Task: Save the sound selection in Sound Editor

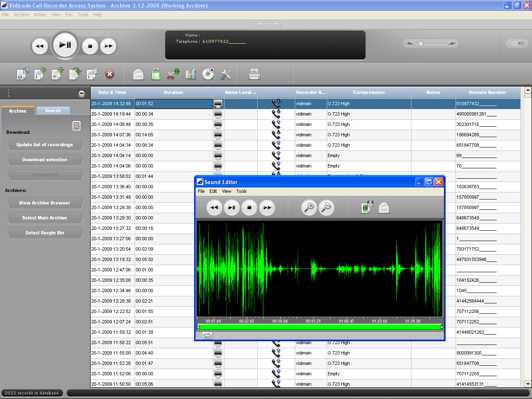Action: pos(367,207)
